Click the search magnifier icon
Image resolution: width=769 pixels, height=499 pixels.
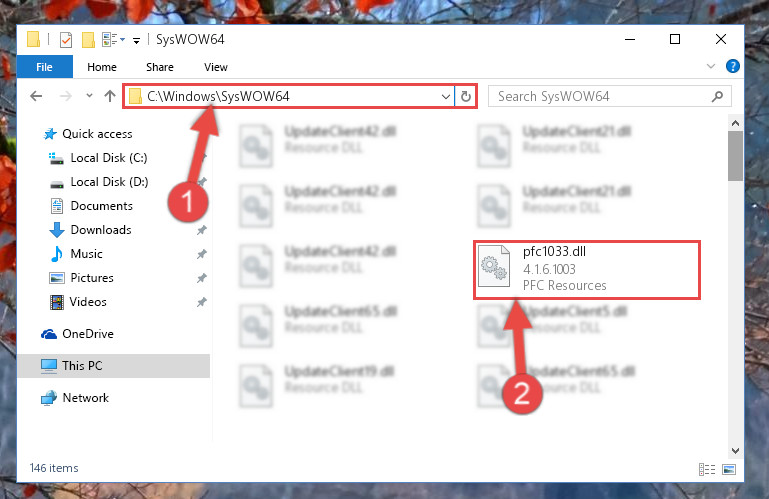[x=718, y=96]
